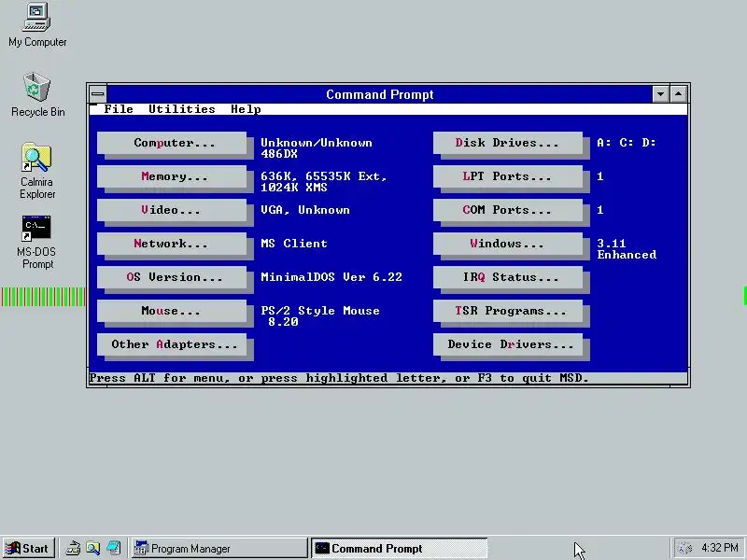Click the Device Drivers... button
Image resolution: width=747 pixels, height=560 pixels.
[508, 344]
